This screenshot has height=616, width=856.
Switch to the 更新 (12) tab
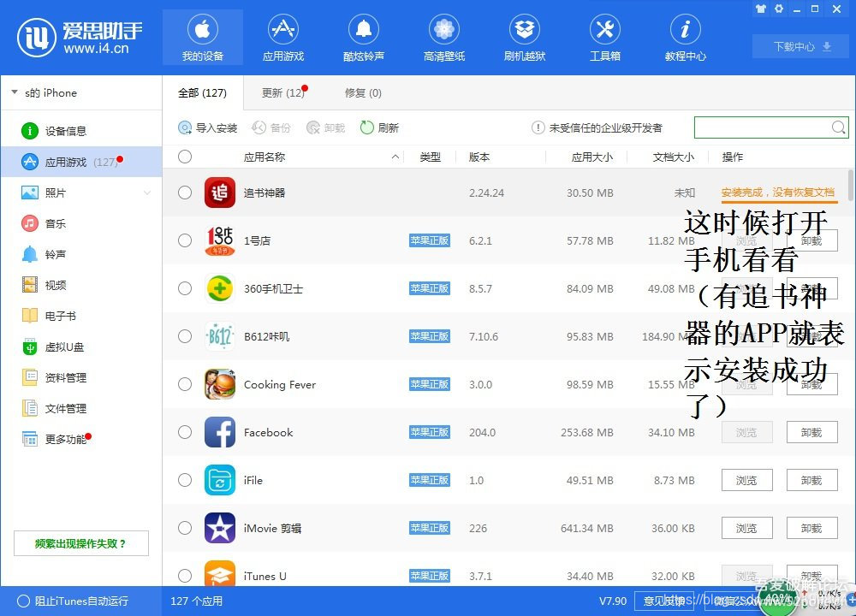[284, 92]
